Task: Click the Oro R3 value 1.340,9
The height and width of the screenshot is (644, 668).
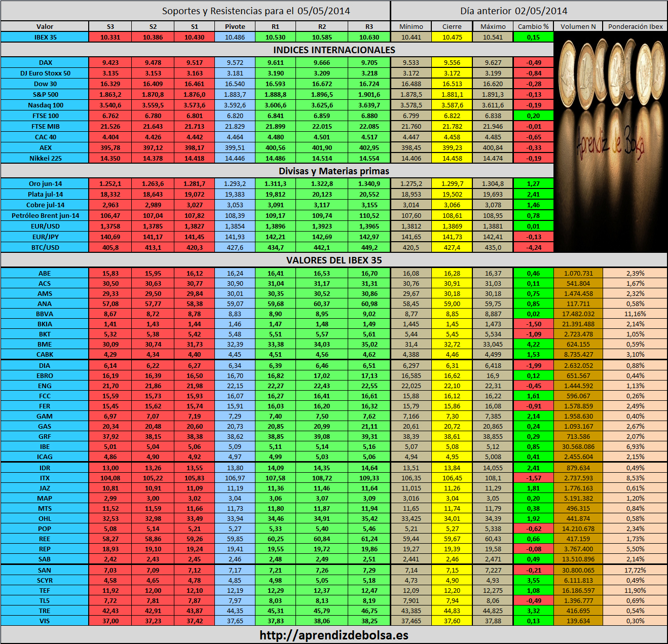Action: coord(369,183)
